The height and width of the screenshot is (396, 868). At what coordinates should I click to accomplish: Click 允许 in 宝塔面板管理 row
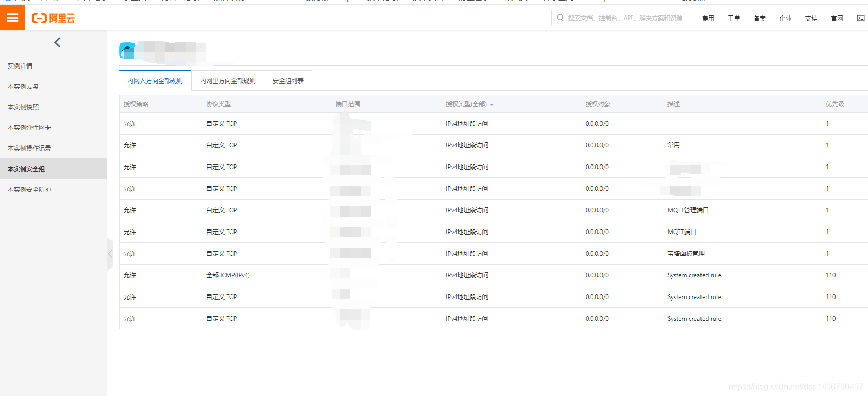coord(130,254)
